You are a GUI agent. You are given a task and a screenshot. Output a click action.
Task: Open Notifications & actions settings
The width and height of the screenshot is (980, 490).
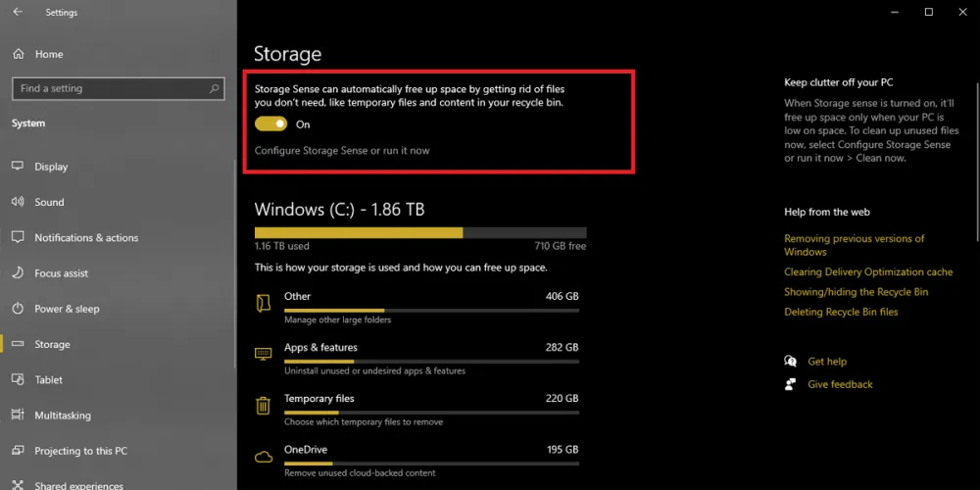(x=86, y=238)
